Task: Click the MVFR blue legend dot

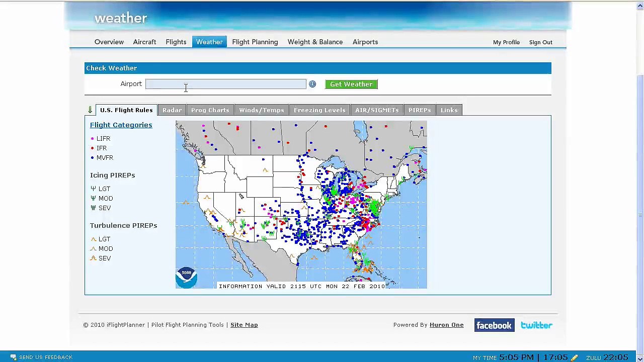Action: pos(92,158)
